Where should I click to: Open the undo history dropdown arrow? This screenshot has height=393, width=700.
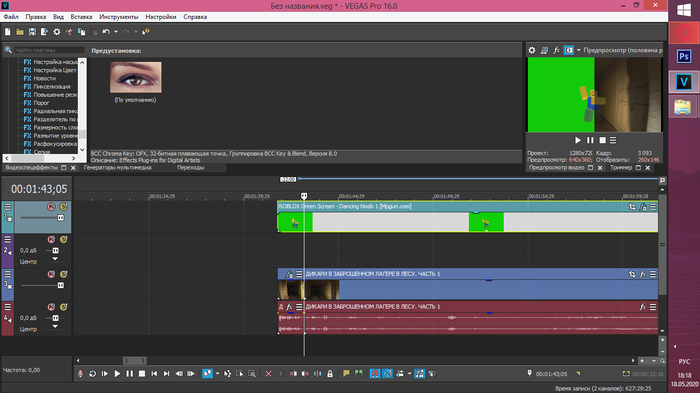[116, 32]
